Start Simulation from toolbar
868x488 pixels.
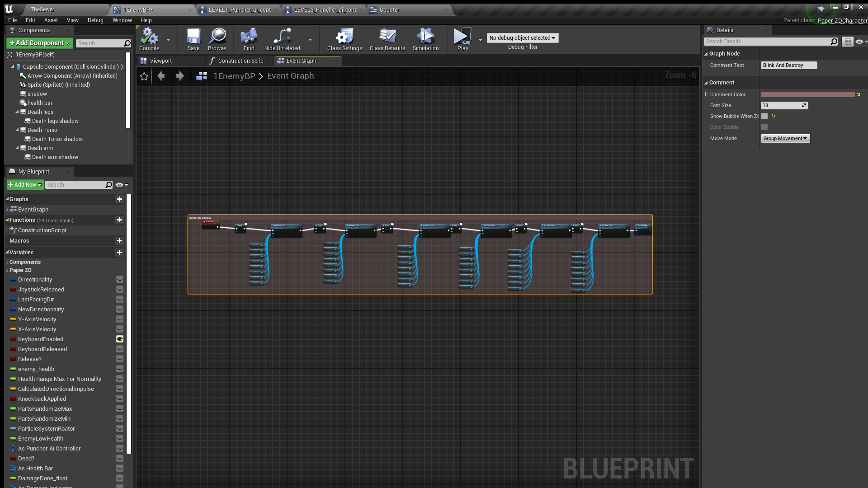coord(425,36)
